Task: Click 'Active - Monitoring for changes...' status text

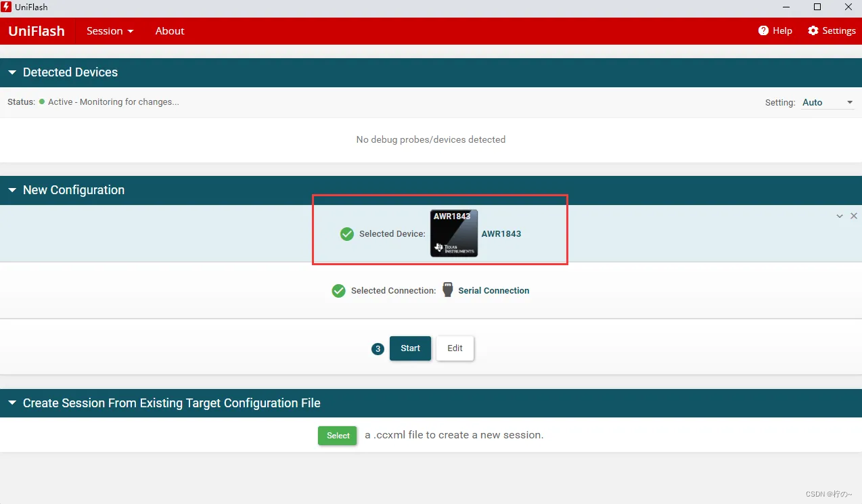Action: [x=114, y=102]
